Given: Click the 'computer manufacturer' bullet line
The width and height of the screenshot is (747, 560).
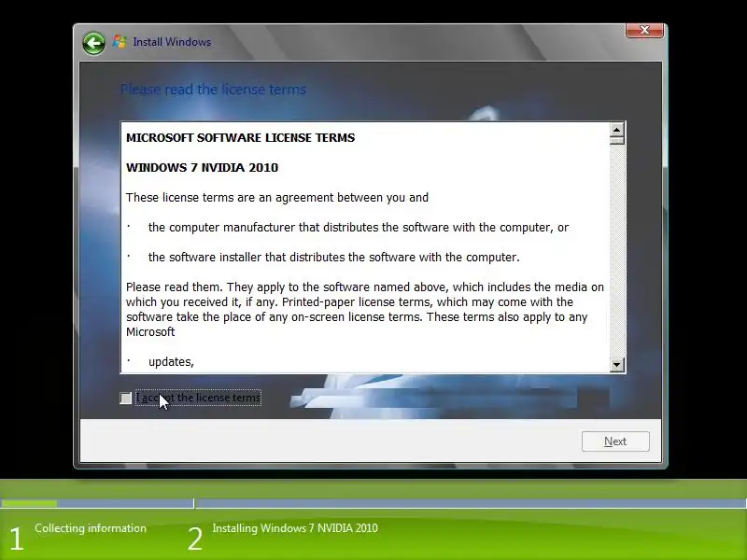Looking at the screenshot, I should click(359, 228).
